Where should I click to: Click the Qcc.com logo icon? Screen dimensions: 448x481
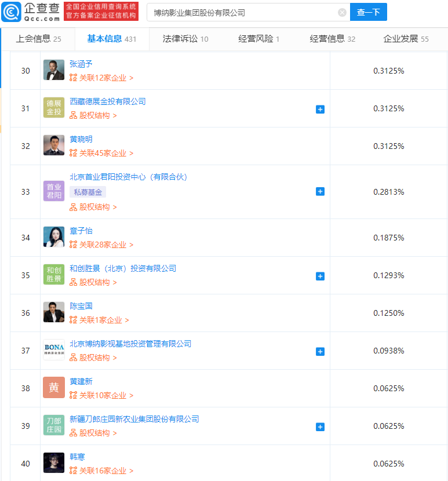pos(11,12)
